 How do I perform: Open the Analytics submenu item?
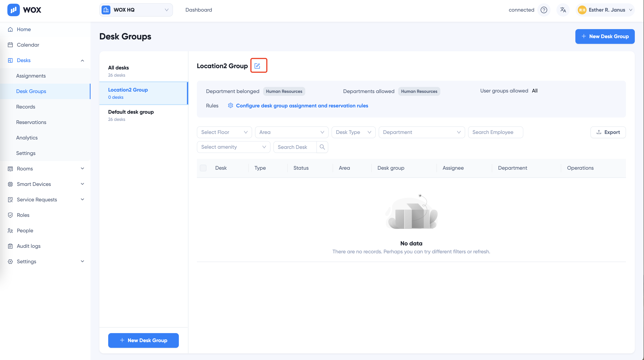click(27, 138)
